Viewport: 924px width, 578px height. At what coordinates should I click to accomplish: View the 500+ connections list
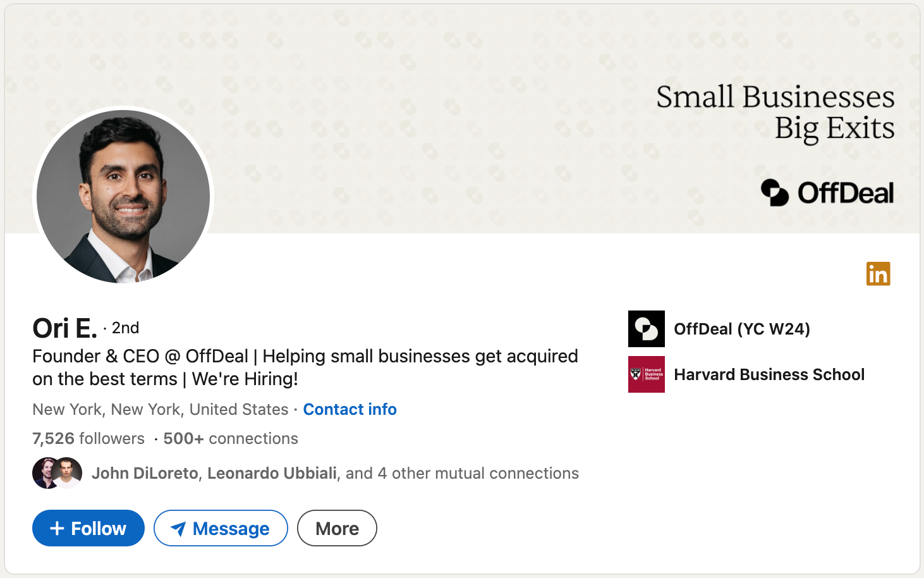230,438
